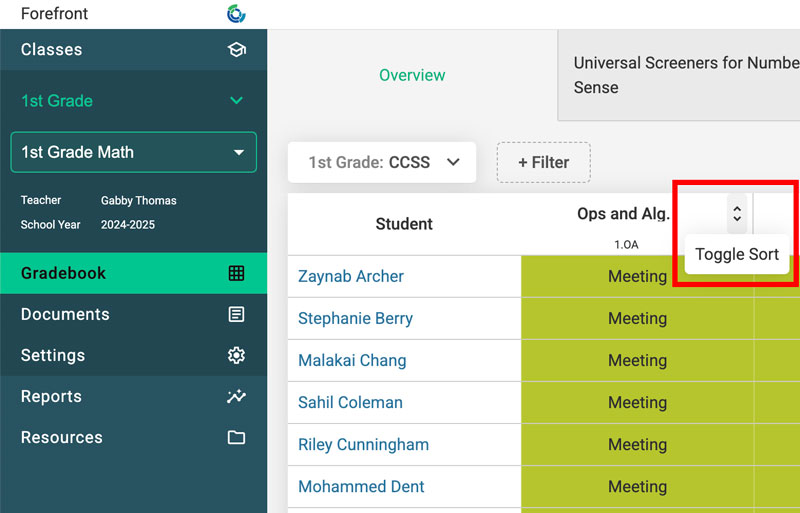Select Malakai Chang's Meeting grade cell

(637, 360)
